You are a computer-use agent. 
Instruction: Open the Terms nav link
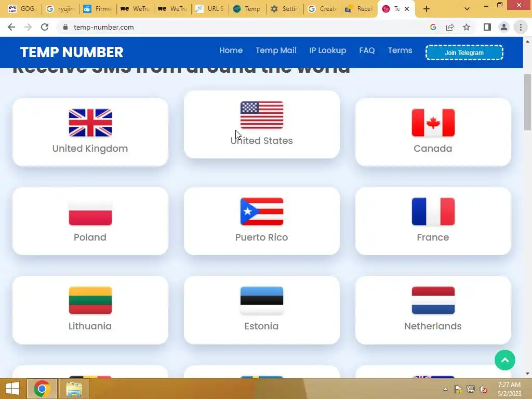(400, 50)
